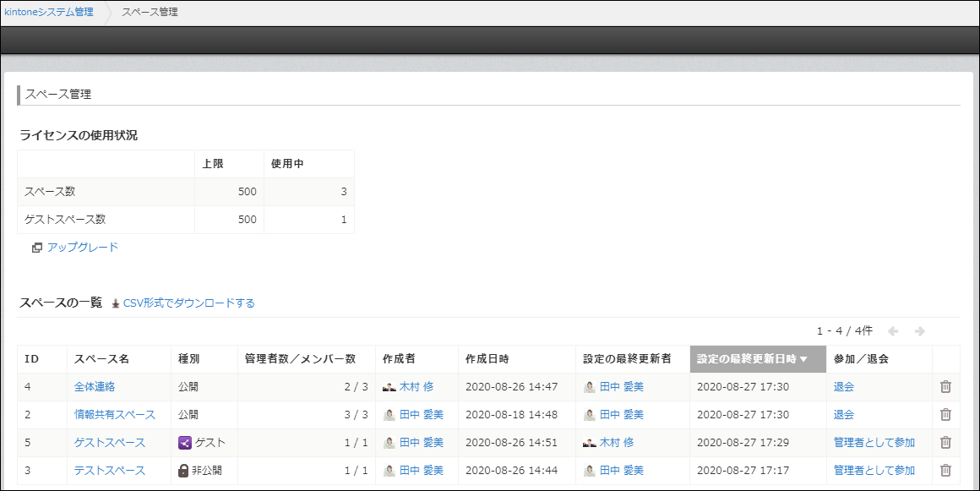Click the trash icon for テストスペース
This screenshot has height=491, width=980.
pyautogui.click(x=945, y=470)
